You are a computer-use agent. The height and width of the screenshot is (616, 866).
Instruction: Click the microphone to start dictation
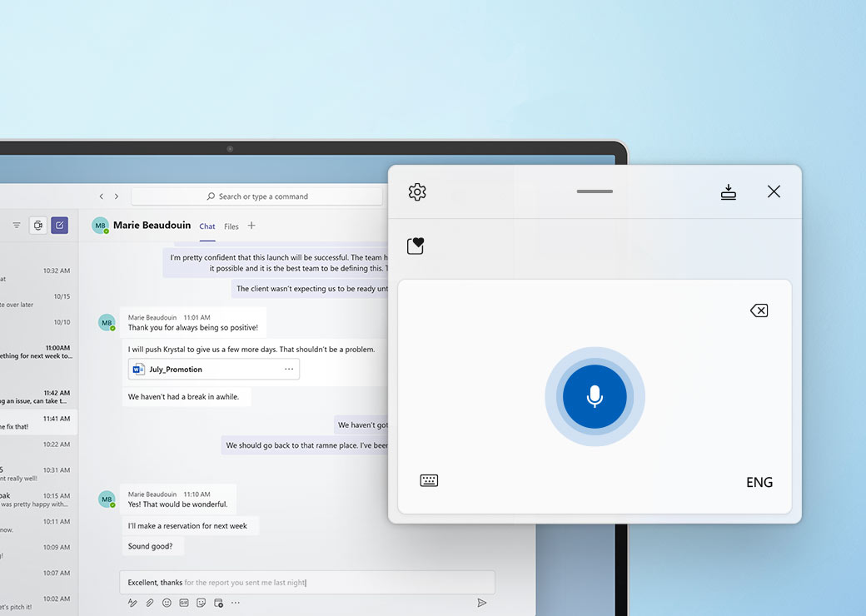(x=595, y=397)
